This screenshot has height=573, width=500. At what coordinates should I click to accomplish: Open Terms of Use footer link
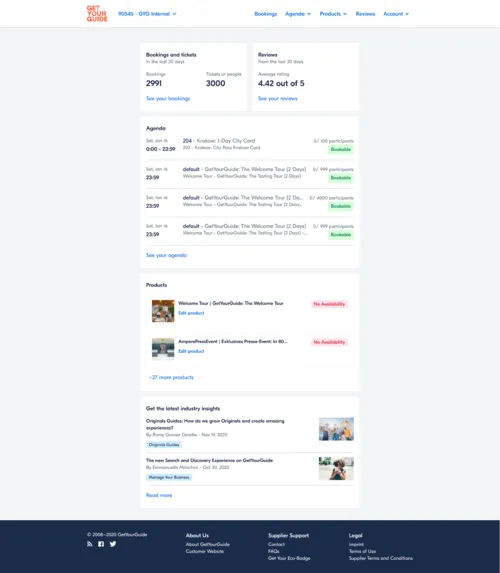click(x=362, y=551)
